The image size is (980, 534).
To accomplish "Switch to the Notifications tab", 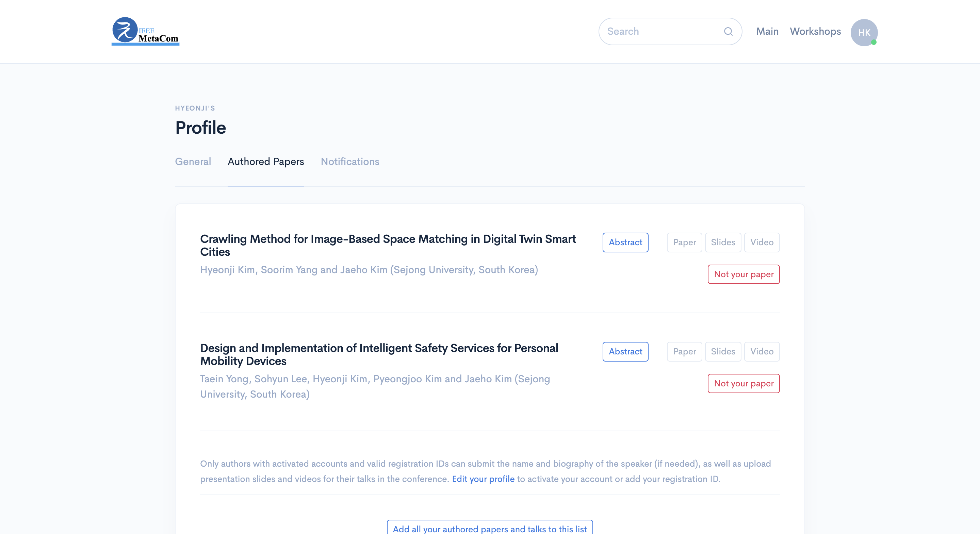I will point(350,162).
